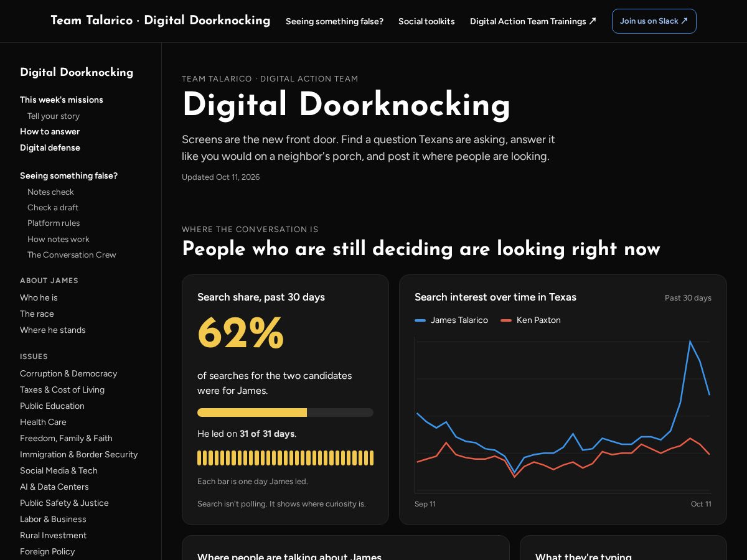Viewport: 747px width, 560px height.
Task: Open Social Media & Tech issue
Action: pos(59,470)
